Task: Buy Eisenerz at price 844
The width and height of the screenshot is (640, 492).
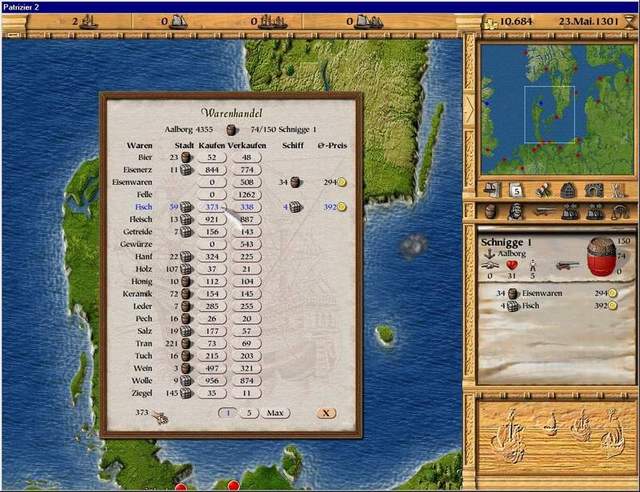Action: click(x=212, y=170)
